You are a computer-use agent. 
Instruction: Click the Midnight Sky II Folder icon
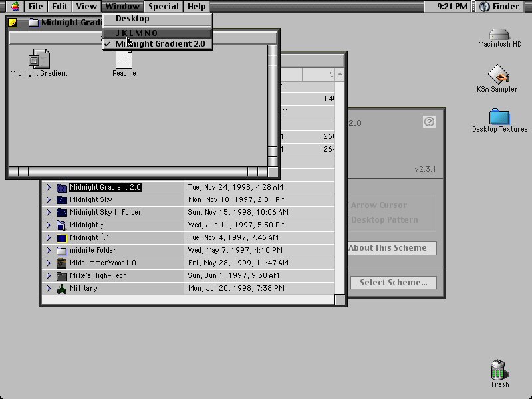tap(61, 212)
